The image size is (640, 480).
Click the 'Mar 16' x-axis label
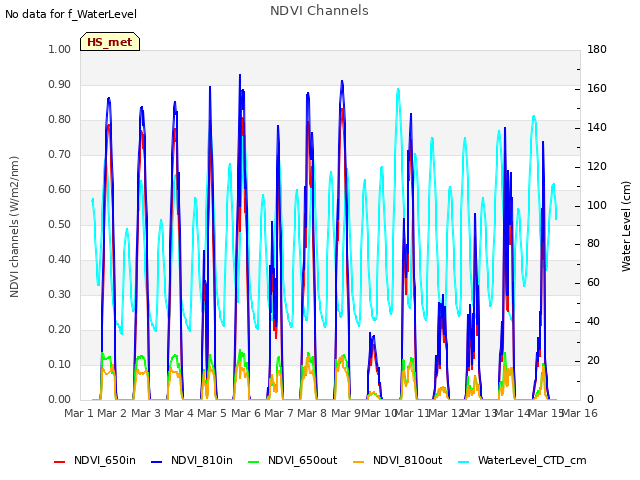[580, 413]
